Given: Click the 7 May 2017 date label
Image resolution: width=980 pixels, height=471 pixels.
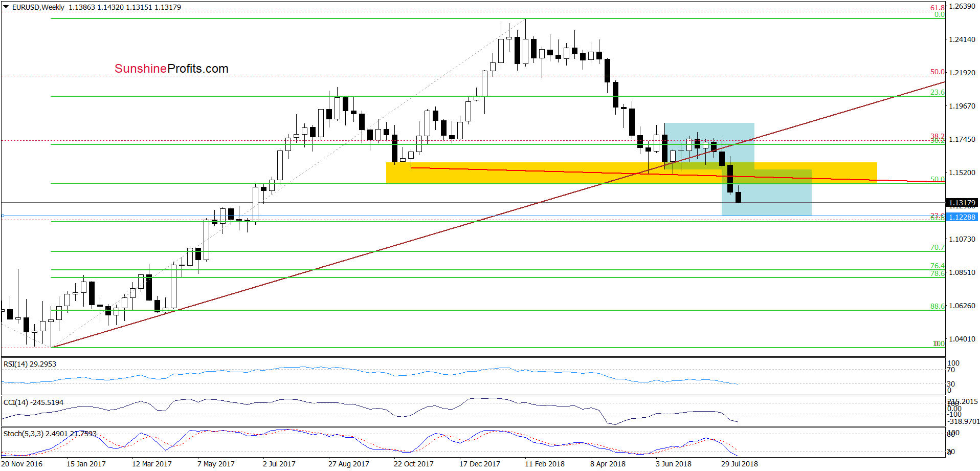Looking at the screenshot, I should tap(216, 464).
